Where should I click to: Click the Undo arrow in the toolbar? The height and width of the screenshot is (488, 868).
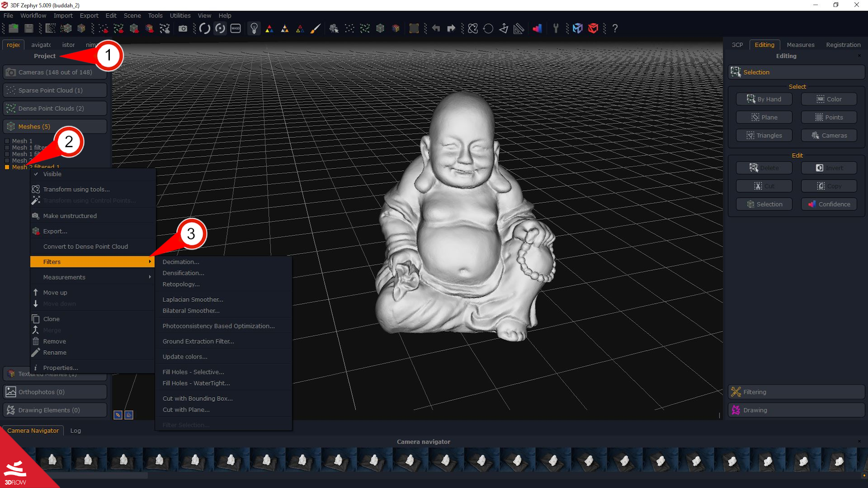coord(436,28)
